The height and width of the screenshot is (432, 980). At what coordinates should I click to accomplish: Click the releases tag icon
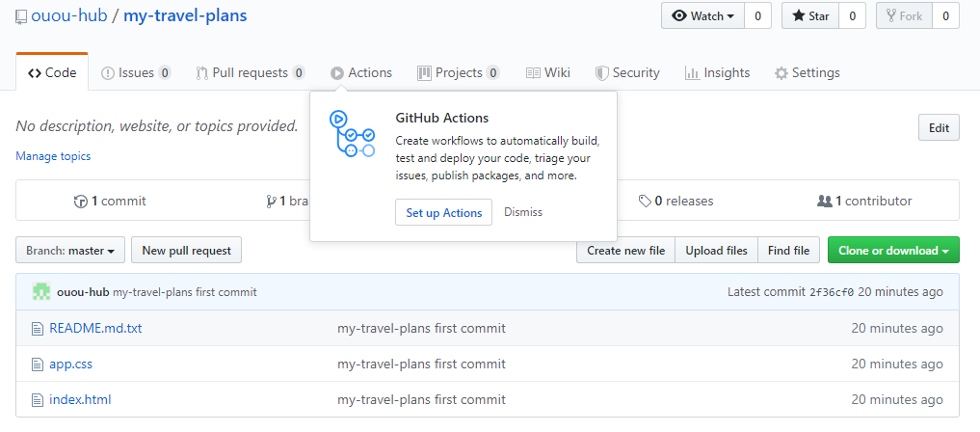tap(645, 202)
